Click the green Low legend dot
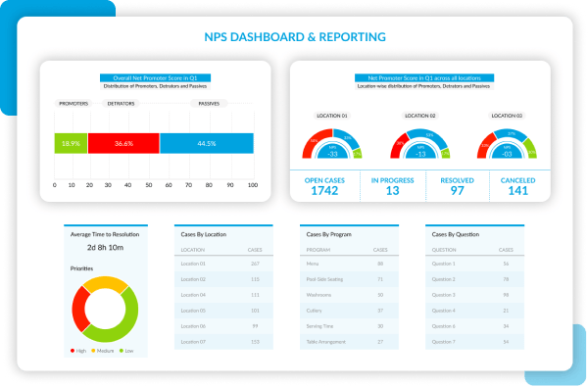The width and height of the screenshot is (588, 387). tap(122, 351)
